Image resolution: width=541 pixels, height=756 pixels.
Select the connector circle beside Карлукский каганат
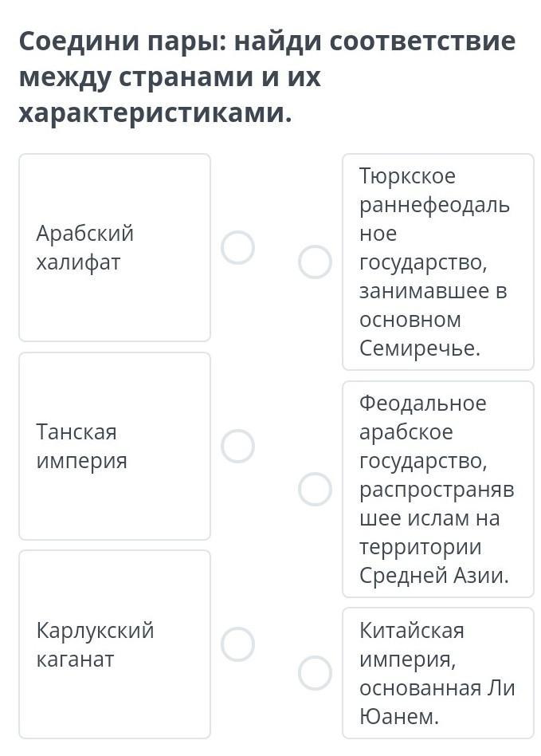coord(237,644)
